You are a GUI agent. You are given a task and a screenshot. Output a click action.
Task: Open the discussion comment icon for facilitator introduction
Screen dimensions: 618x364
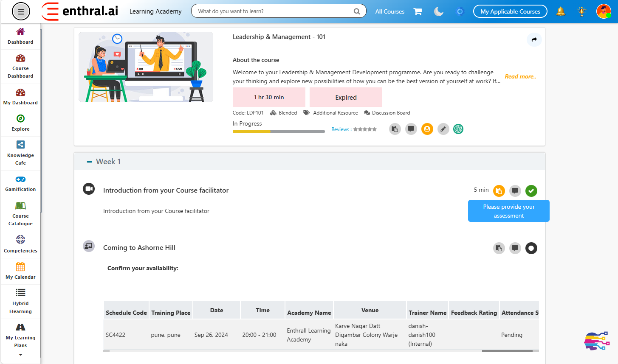tap(515, 190)
